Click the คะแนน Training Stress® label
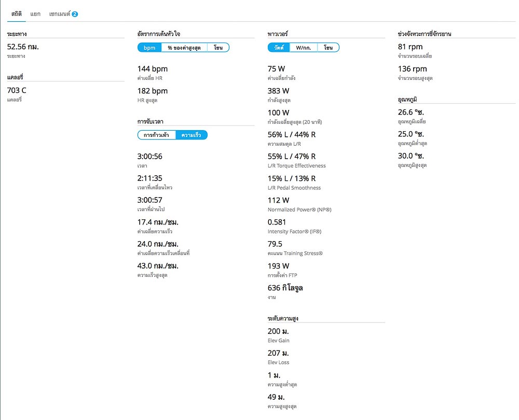 [295, 253]
